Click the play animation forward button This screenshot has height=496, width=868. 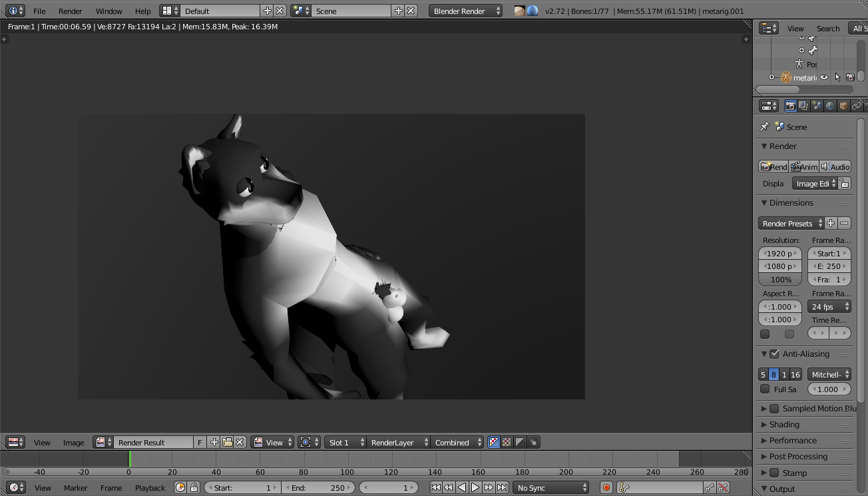point(475,487)
